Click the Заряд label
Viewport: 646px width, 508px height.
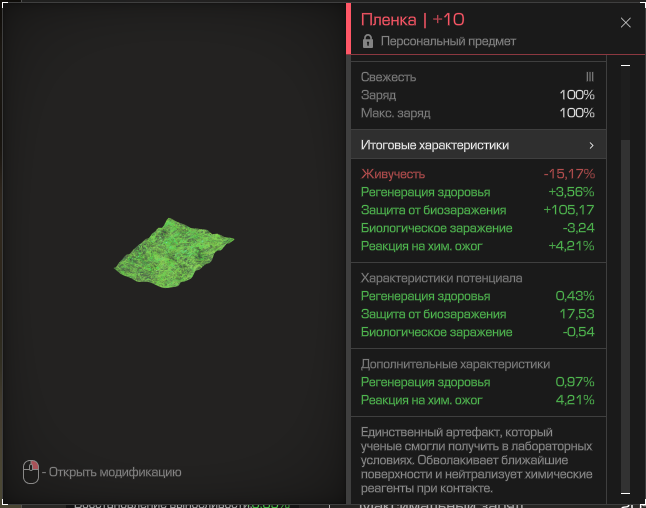point(378,95)
